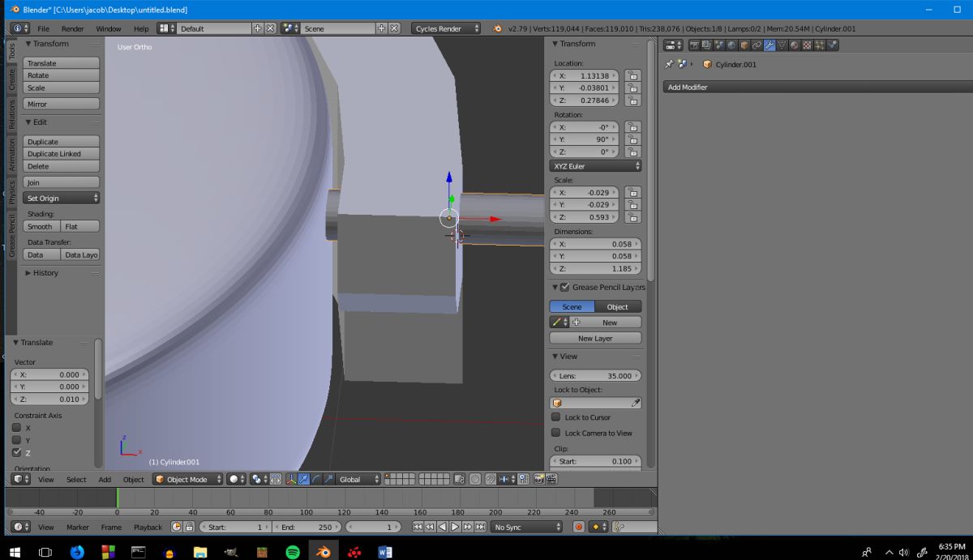Viewport: 973px width, 560px height.
Task: Open the Render menu
Action: coord(72,28)
